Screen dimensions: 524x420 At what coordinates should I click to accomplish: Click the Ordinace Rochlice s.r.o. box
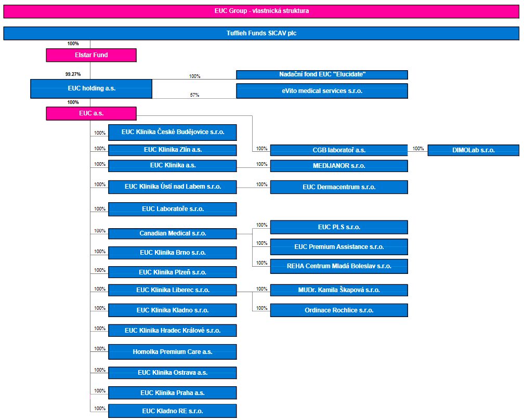click(x=339, y=310)
